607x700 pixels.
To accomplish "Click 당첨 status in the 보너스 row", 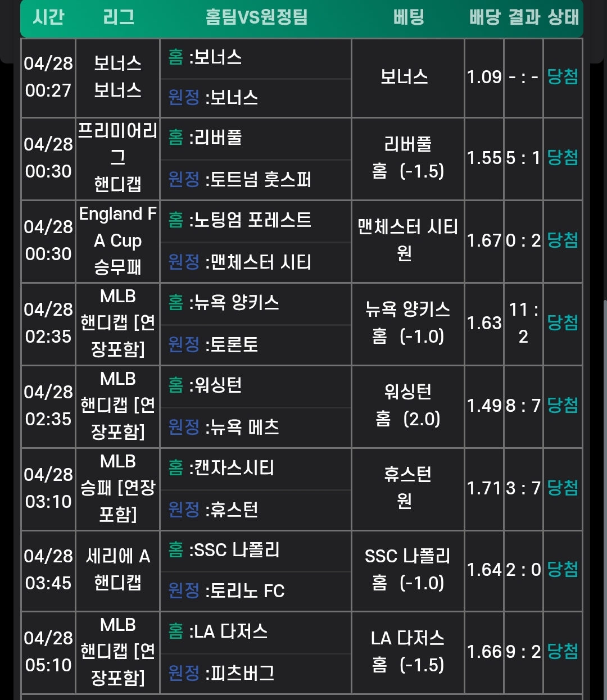I will pos(563,77).
